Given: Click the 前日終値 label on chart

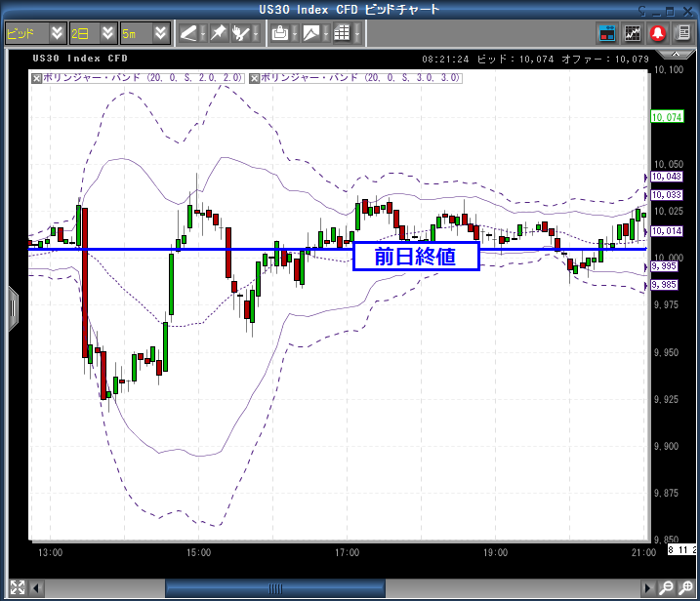Looking at the screenshot, I should click(415, 257).
